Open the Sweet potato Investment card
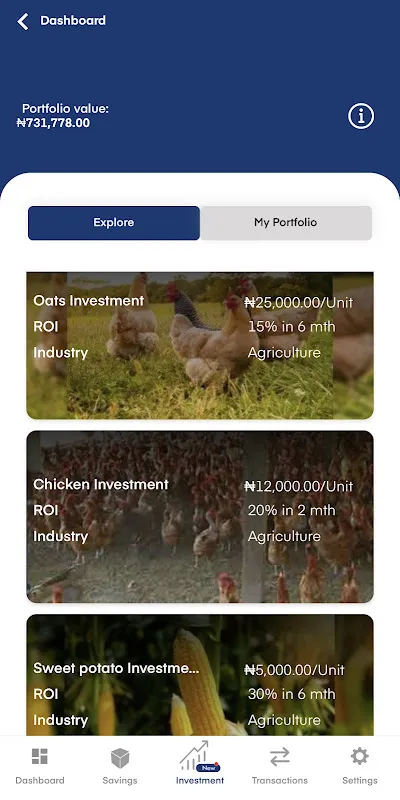Viewport: 400px width, 800px height. (200, 675)
